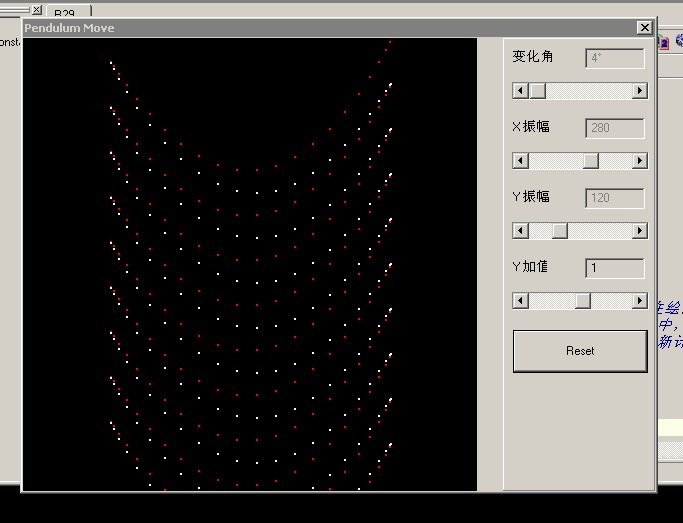Click left arrow of X振幅 scrollbar
Screen dimensions: 683x523
point(520,161)
